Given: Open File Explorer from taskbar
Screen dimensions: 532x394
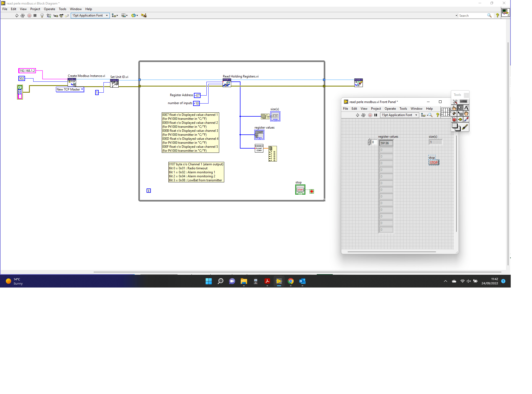Looking at the screenshot, I should coord(244,281).
